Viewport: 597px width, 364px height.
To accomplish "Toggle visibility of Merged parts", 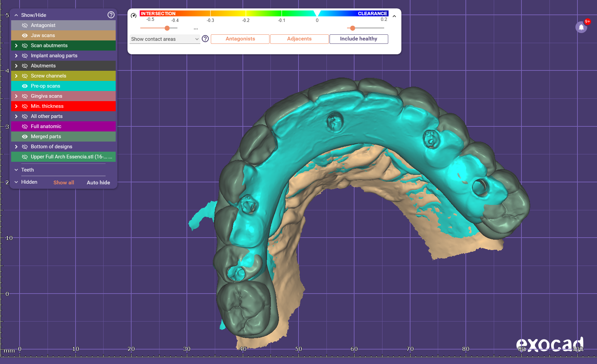I will tap(25, 136).
